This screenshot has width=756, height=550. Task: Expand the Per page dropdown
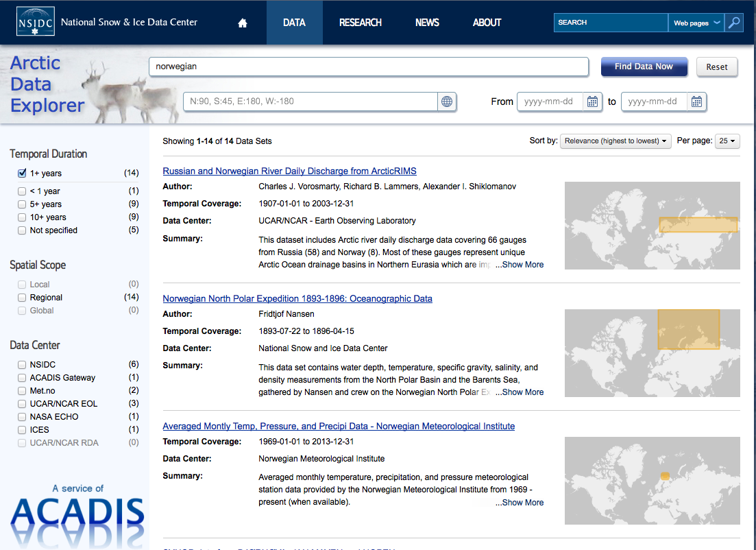[727, 141]
